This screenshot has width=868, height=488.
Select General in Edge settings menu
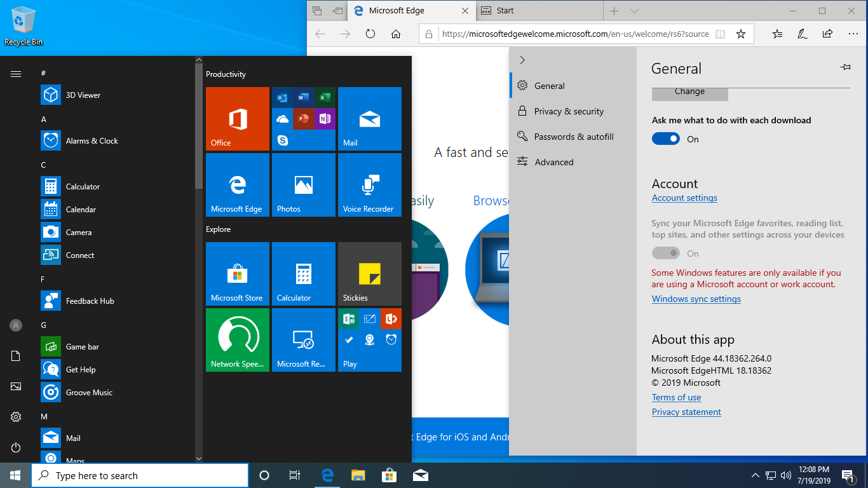[573, 86]
